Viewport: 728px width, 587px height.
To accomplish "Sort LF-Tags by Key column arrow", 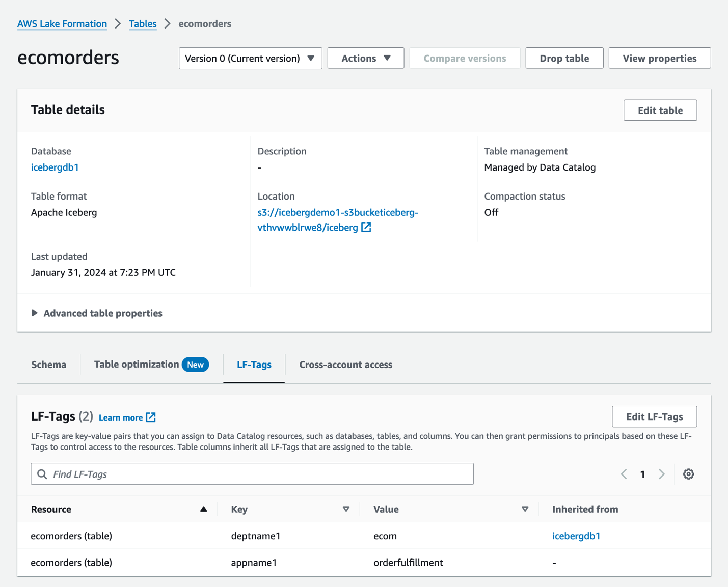I will pyautogui.click(x=346, y=509).
